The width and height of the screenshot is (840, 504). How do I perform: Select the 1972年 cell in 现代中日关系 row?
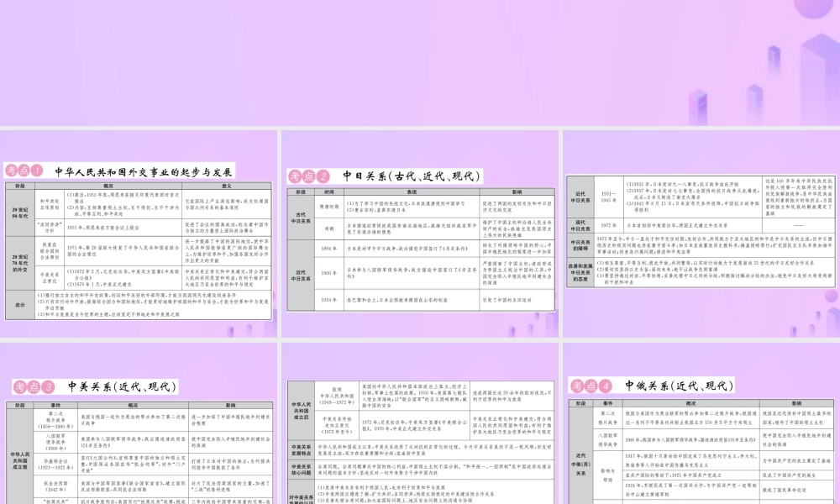(609, 225)
